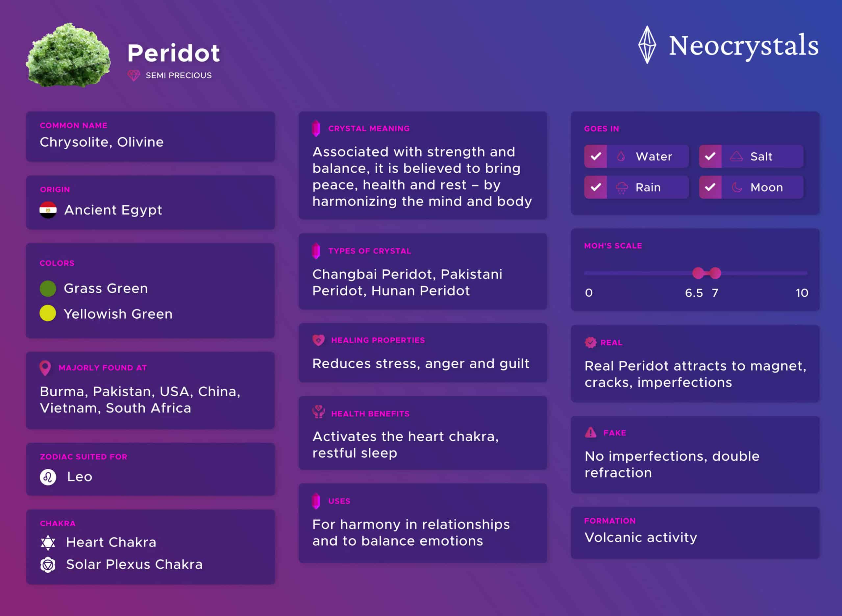This screenshot has width=842, height=616.
Task: Click the location pin icon by Majorly Found At
Action: point(45,368)
